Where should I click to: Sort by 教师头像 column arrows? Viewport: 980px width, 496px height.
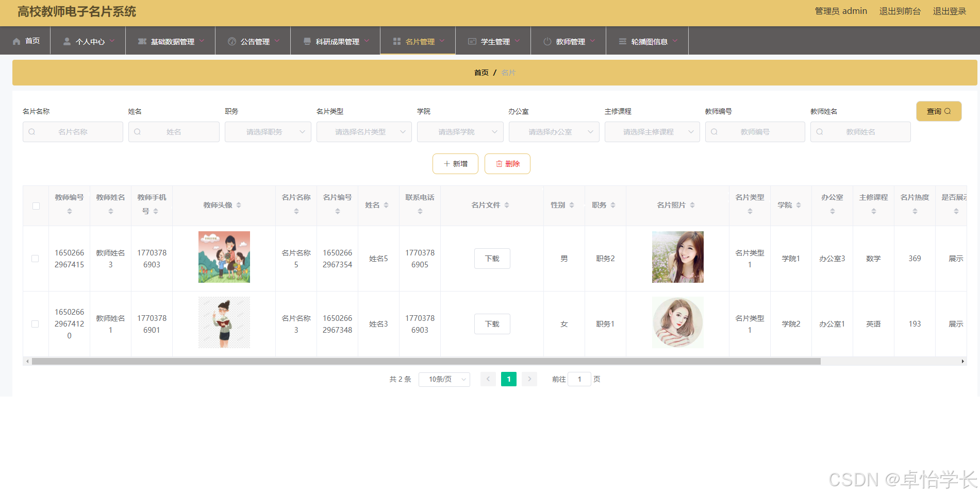(239, 205)
